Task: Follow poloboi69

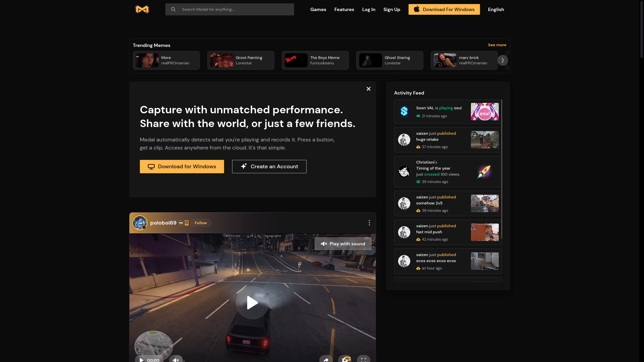Action: [x=201, y=223]
